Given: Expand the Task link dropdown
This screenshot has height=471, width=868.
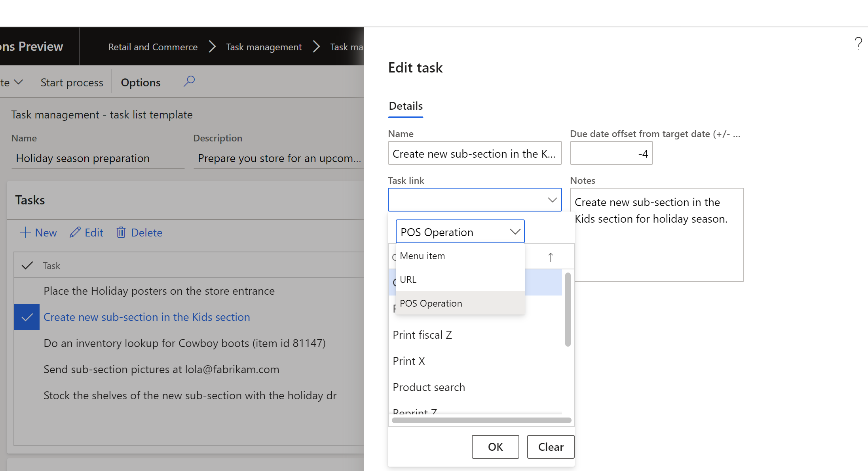Looking at the screenshot, I should pos(551,199).
